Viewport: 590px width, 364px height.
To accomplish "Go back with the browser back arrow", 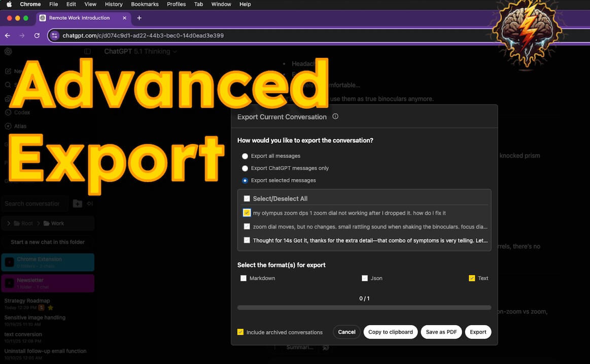I will 8,35.
